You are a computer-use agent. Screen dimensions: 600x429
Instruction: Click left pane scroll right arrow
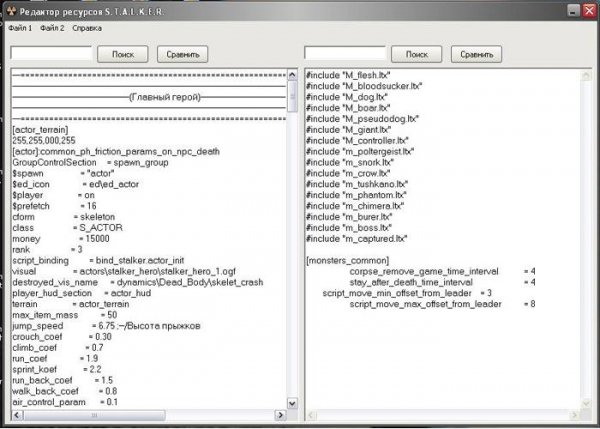point(280,415)
